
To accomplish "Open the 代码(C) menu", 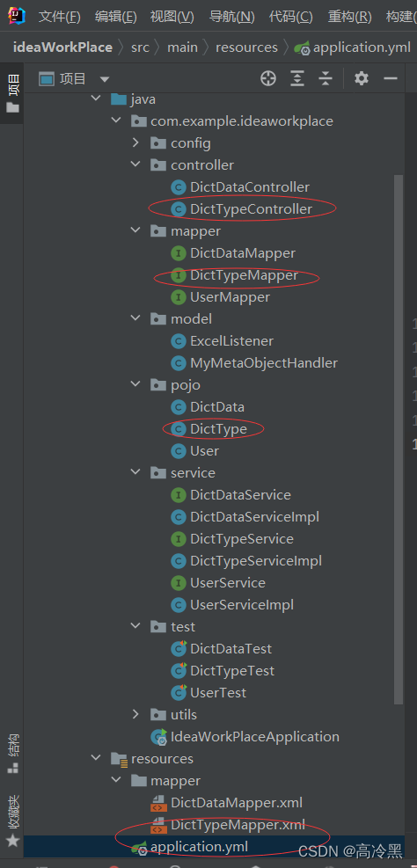I will tap(290, 16).
